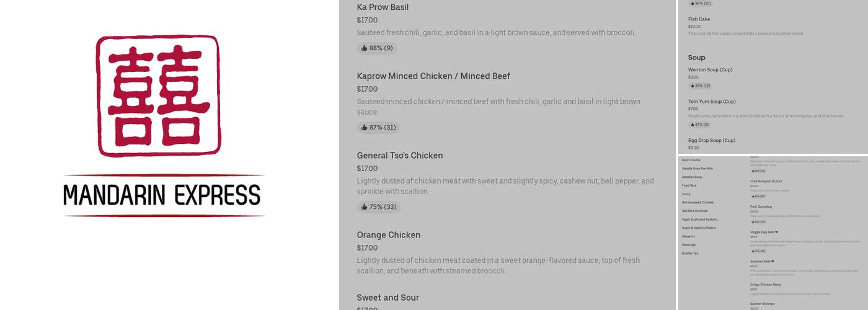Click the thumbs-up rating under Crab Rangoon
Viewport: 868px width, 310px height.
coord(758,197)
